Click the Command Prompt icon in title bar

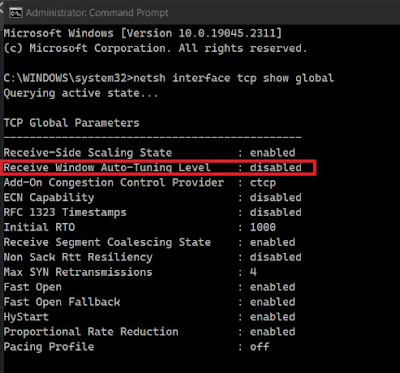point(16,13)
